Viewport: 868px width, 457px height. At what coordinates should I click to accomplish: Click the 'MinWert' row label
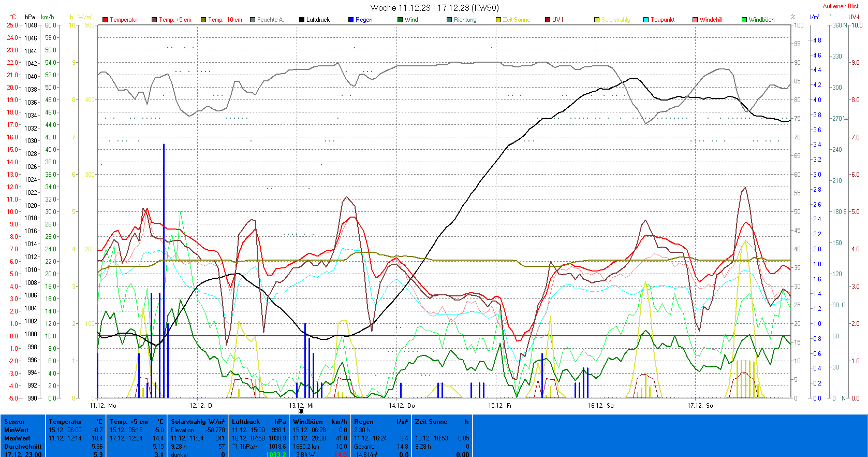[x=17, y=430]
